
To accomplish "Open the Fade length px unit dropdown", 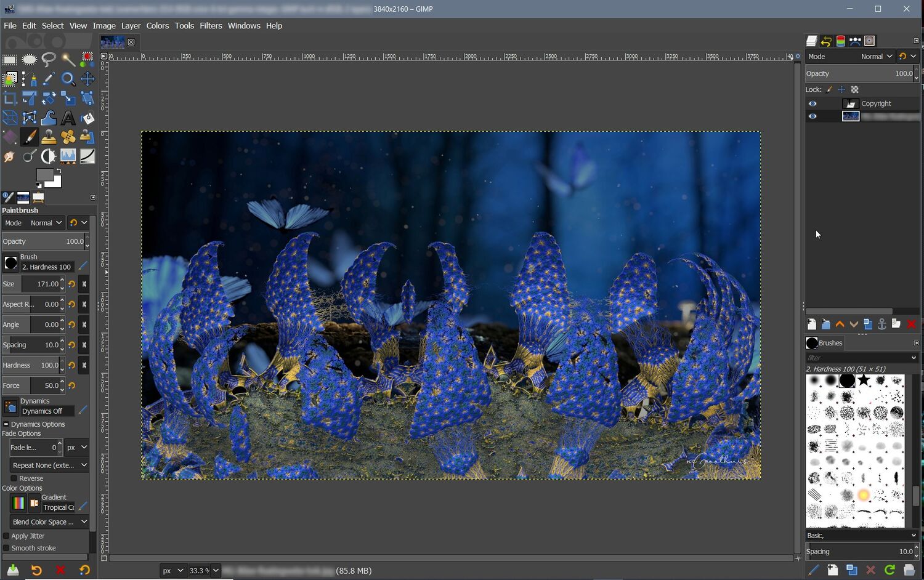I will tap(77, 447).
